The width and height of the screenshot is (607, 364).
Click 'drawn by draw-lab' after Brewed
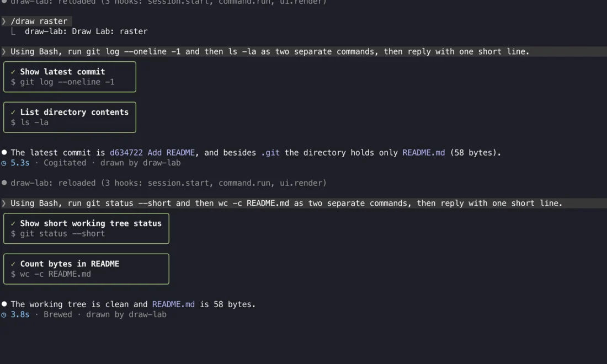point(126,314)
